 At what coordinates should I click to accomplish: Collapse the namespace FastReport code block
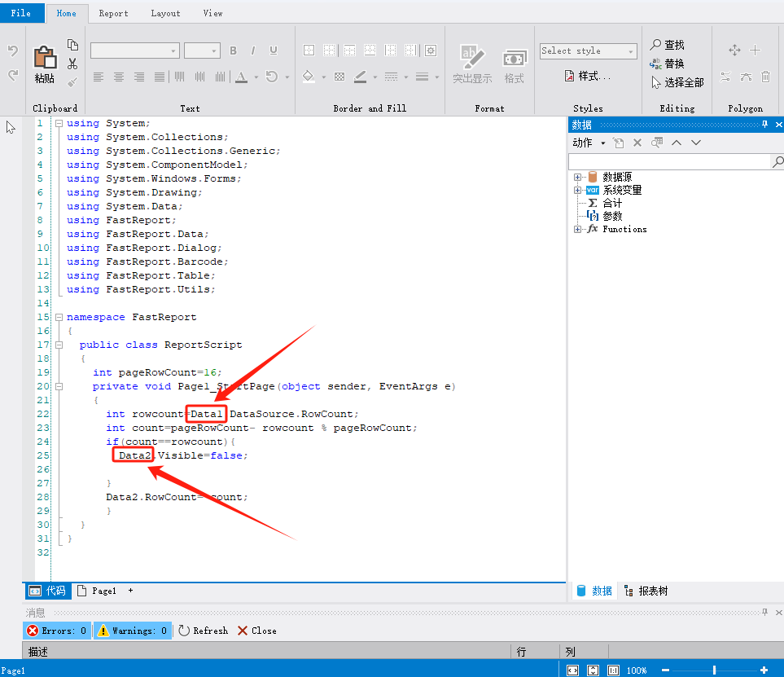pos(59,317)
